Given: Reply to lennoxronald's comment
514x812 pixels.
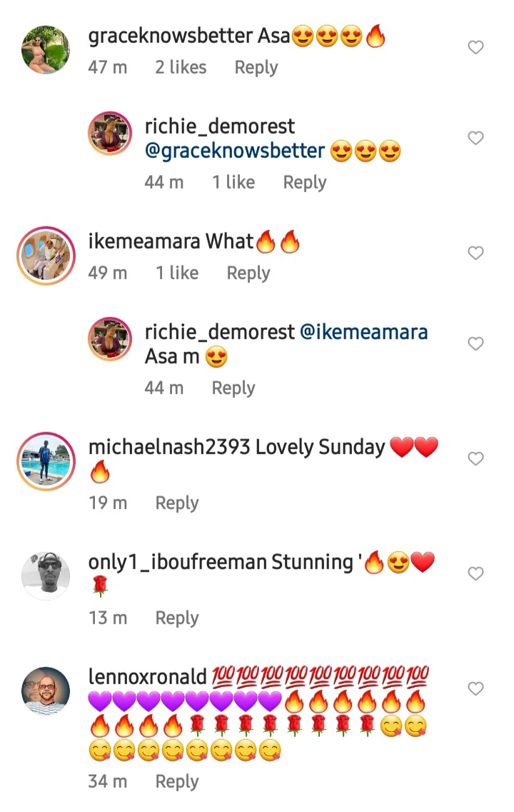Looking at the screenshot, I should point(177,781).
